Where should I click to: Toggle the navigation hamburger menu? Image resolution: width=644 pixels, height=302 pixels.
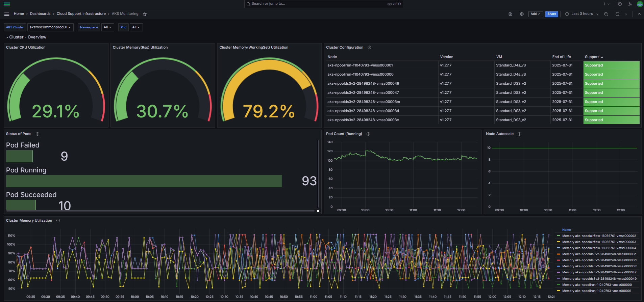(7, 14)
